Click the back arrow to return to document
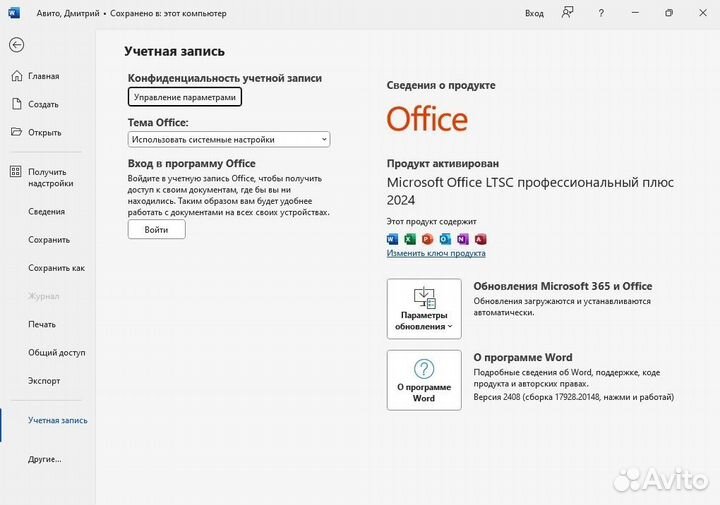The image size is (720, 505). [x=17, y=45]
